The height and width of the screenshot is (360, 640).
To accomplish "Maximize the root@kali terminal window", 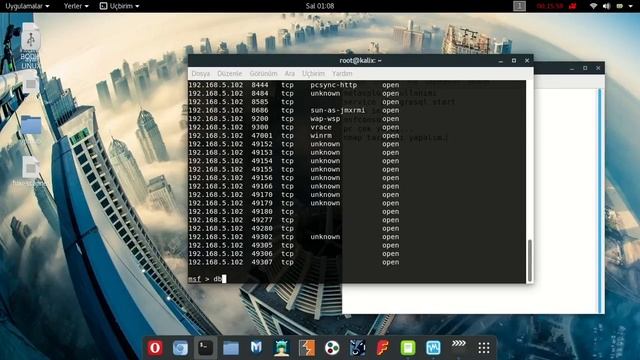I will (x=514, y=60).
